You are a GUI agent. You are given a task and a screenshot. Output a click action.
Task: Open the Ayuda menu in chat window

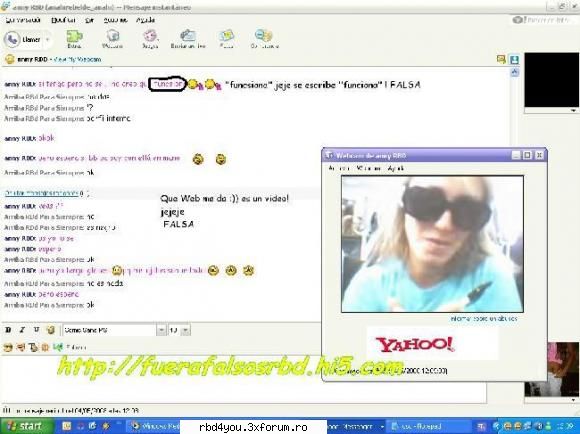point(145,20)
